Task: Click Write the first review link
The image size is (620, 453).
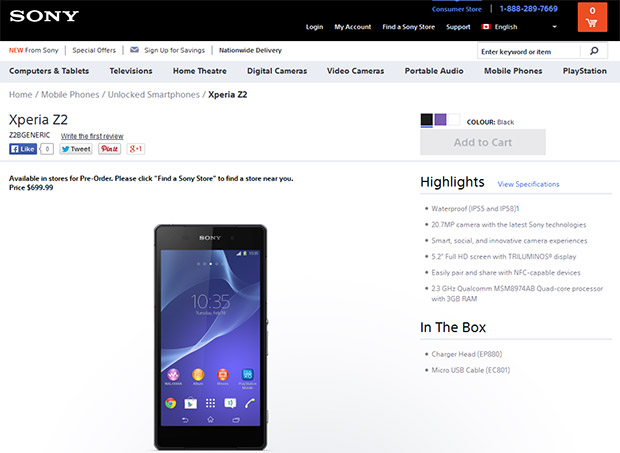Action: [92, 136]
